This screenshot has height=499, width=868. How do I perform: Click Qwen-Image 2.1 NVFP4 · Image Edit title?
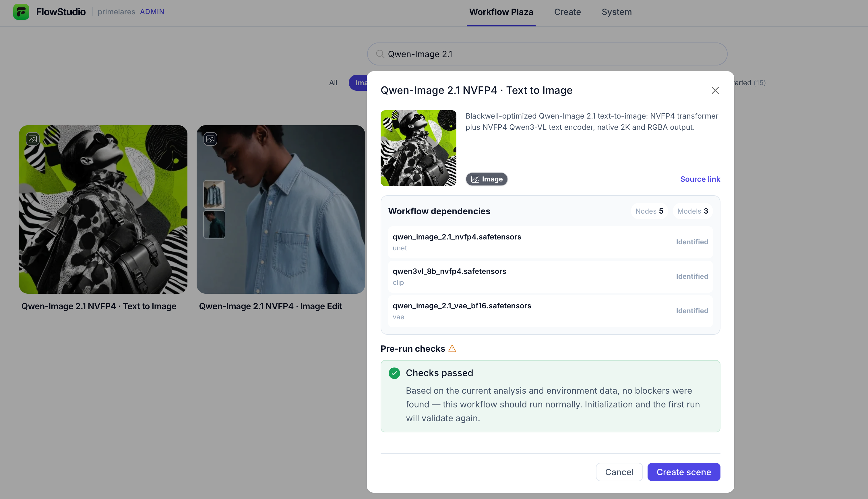pyautogui.click(x=270, y=306)
